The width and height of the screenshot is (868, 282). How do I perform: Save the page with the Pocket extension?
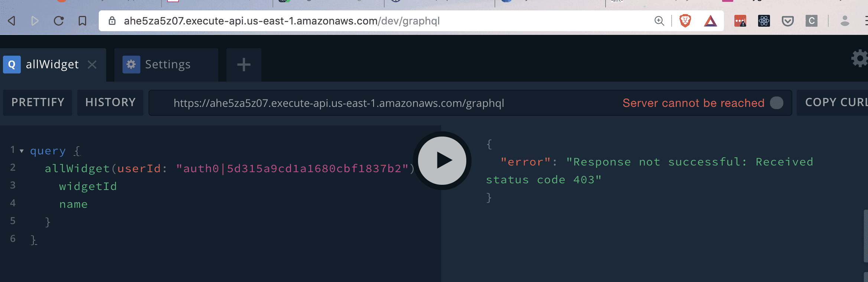(x=787, y=21)
